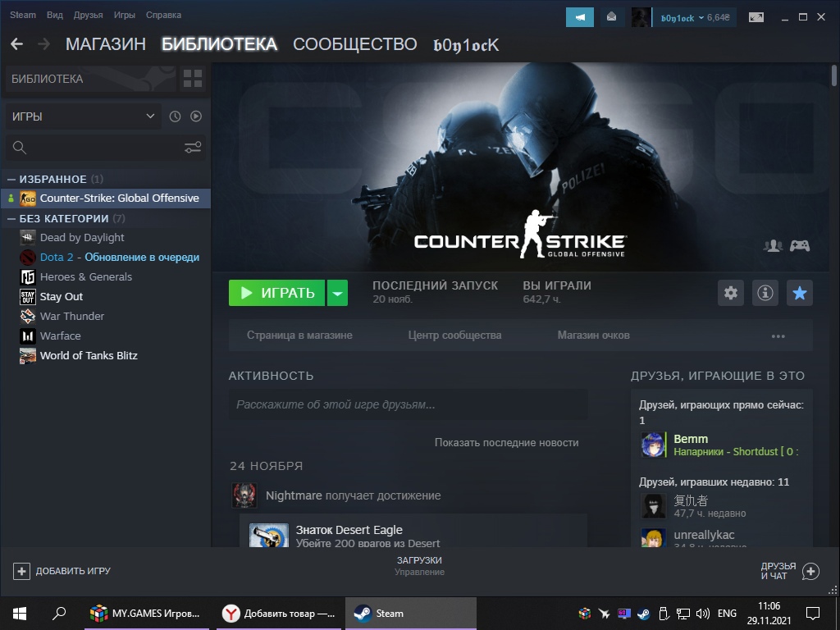Switch to Yandex browser taskbar window

(279, 614)
